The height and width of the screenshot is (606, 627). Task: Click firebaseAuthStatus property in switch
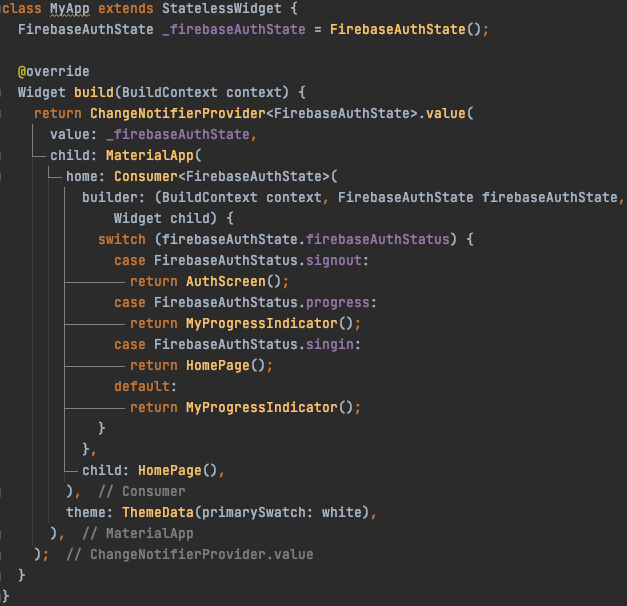pos(377,240)
